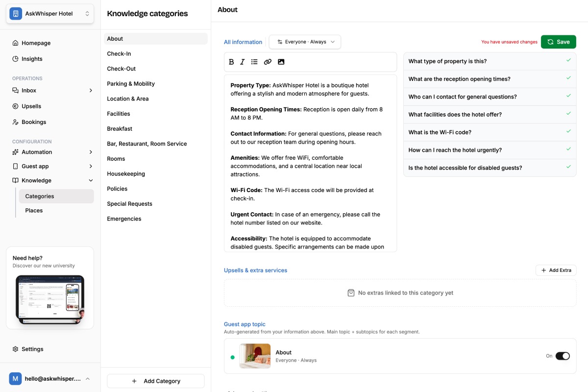588x392 pixels.
Task: Select the Breakfast knowledge category
Action: pyautogui.click(x=120, y=129)
